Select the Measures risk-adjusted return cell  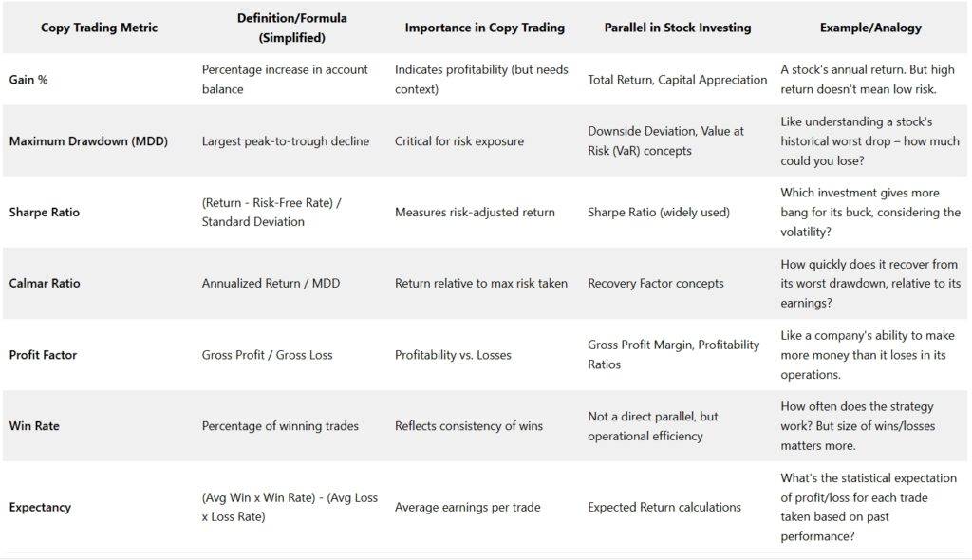(x=475, y=213)
